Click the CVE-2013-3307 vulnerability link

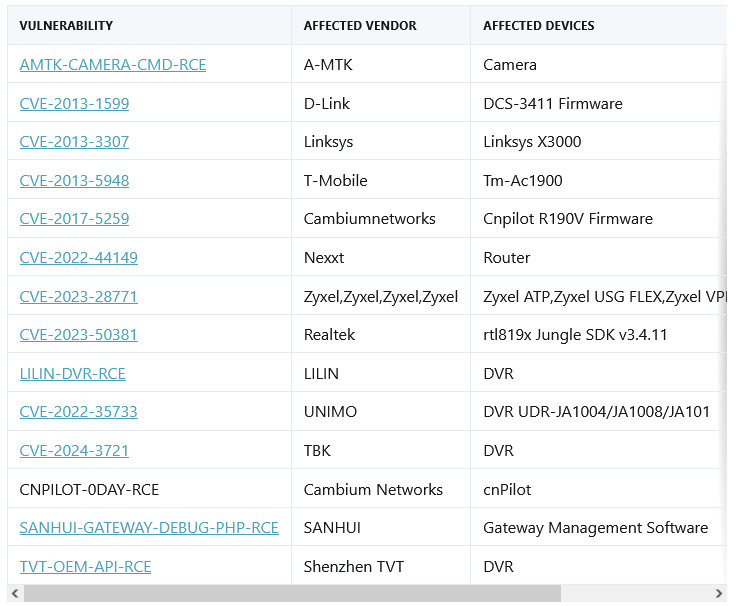74,142
